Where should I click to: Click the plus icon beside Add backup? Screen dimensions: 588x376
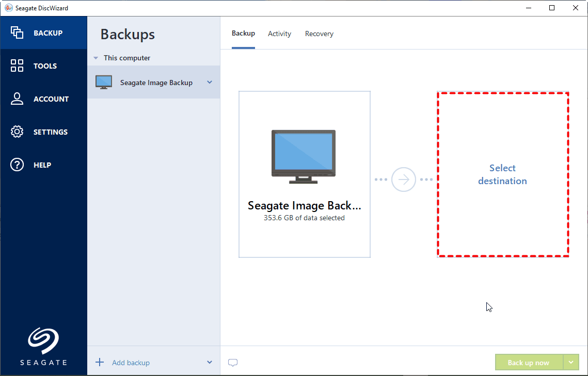(x=100, y=362)
